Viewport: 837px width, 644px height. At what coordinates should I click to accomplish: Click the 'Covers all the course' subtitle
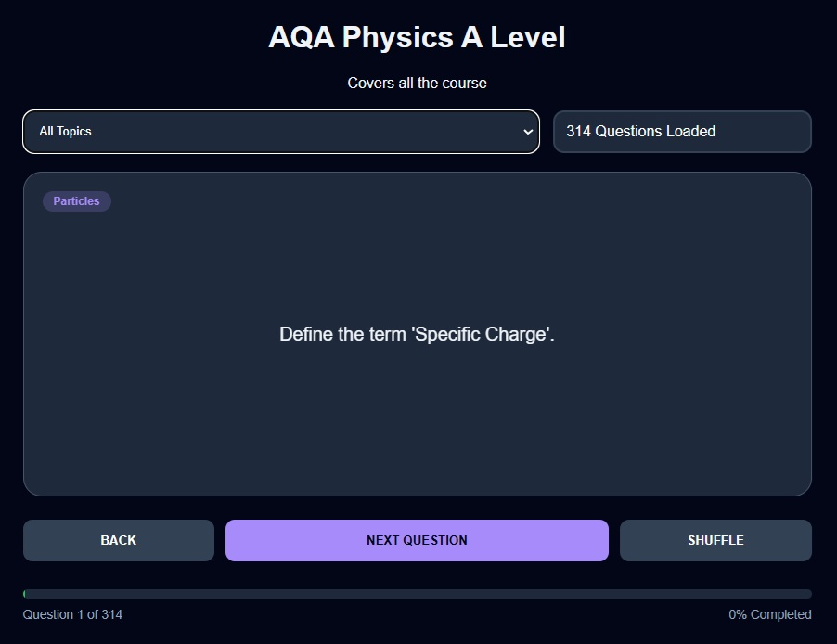[417, 83]
